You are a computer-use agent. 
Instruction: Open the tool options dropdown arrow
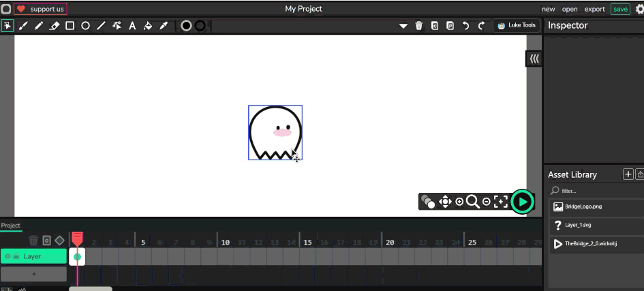click(403, 26)
